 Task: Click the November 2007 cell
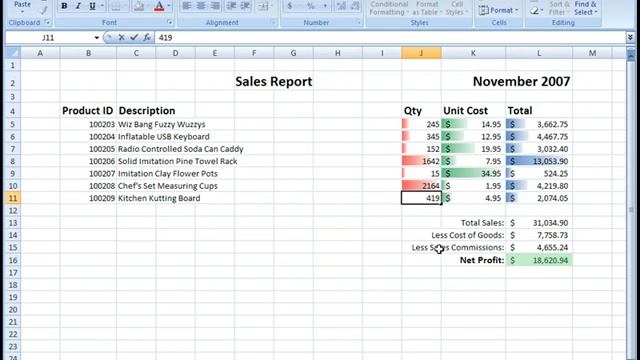tap(521, 82)
